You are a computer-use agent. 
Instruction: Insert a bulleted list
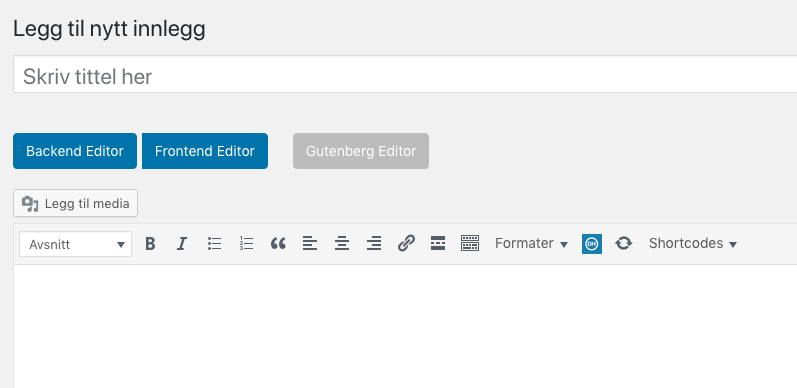pos(214,244)
